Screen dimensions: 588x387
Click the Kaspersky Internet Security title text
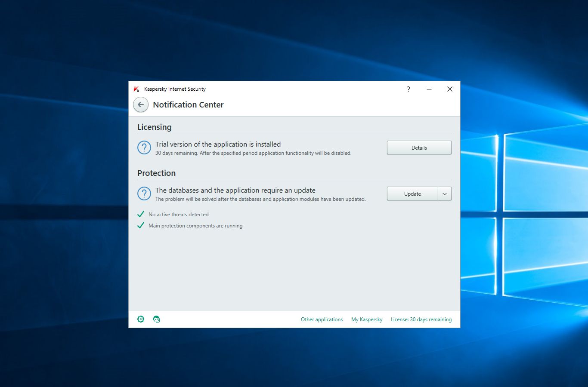(175, 89)
